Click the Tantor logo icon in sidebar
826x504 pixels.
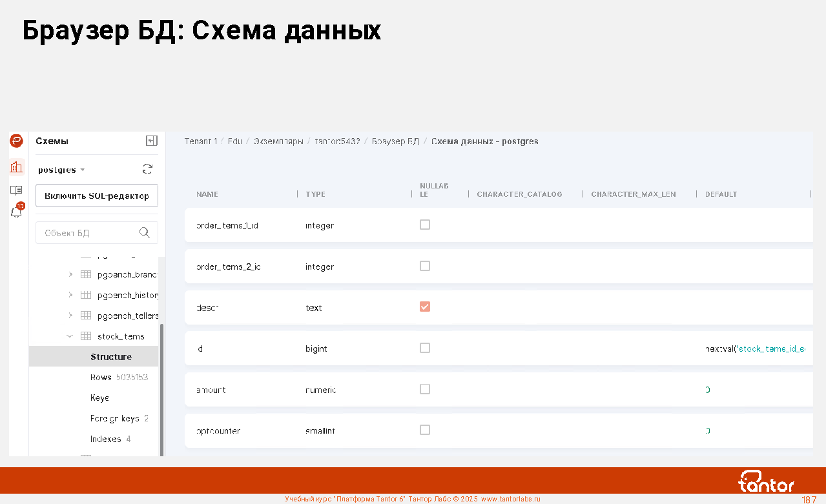click(16, 141)
